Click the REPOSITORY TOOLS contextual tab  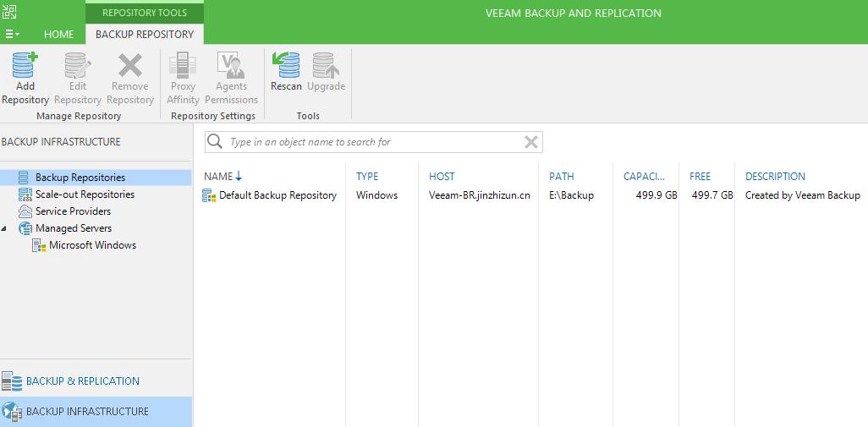[145, 13]
